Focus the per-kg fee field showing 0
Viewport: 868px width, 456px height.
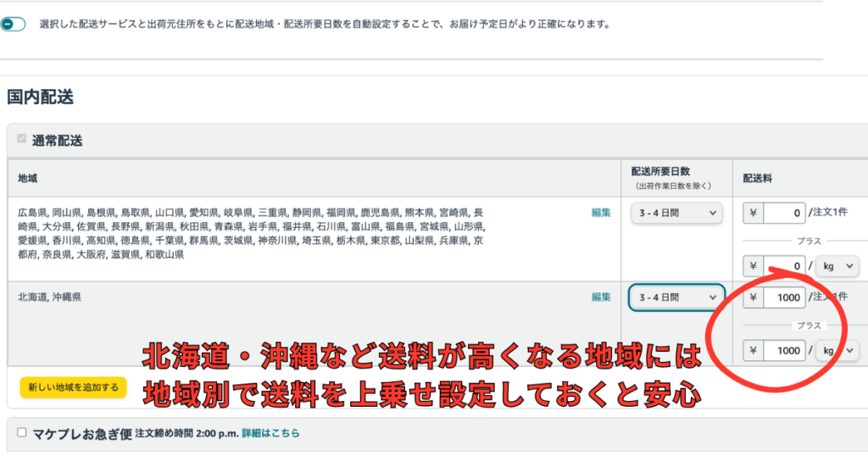[x=784, y=266]
